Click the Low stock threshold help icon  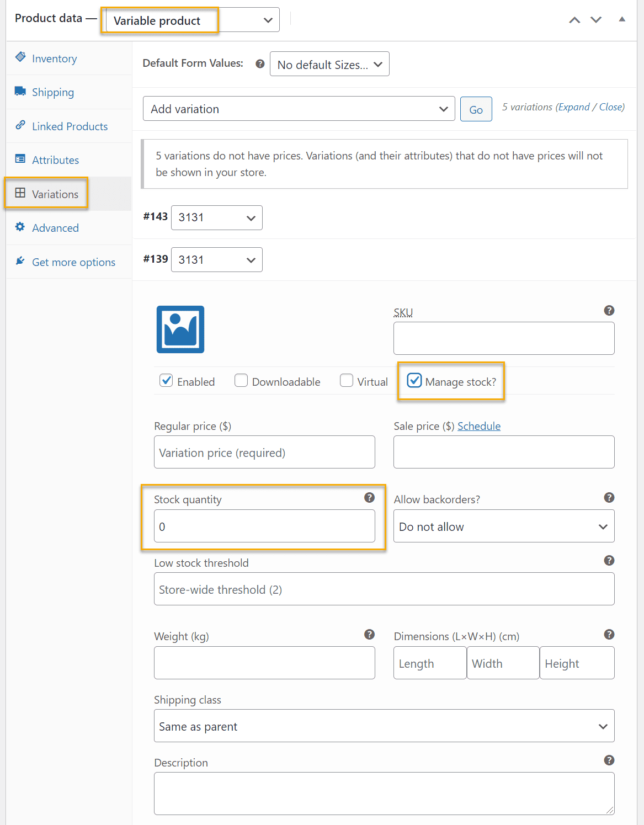coord(609,561)
